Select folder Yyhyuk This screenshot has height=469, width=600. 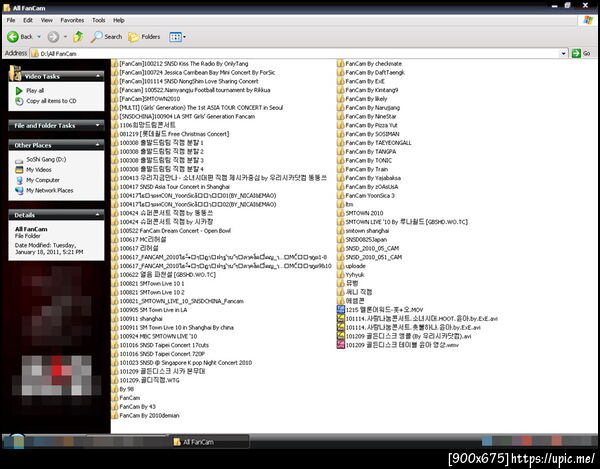(x=351, y=275)
